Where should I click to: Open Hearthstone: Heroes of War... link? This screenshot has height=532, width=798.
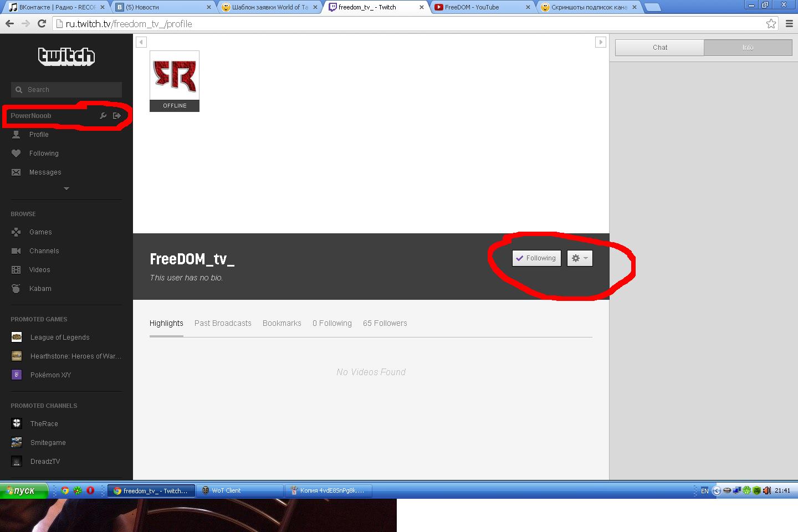tap(76, 356)
